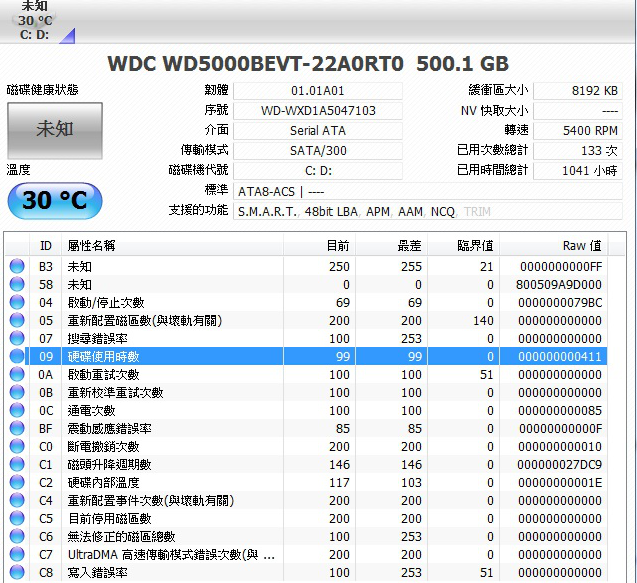
Task: Click the status orb for 通電次數 row
Action: point(17,410)
